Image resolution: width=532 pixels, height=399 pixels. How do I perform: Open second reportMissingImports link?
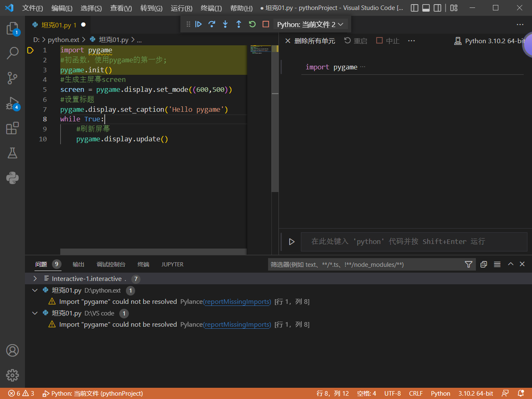[237, 325]
